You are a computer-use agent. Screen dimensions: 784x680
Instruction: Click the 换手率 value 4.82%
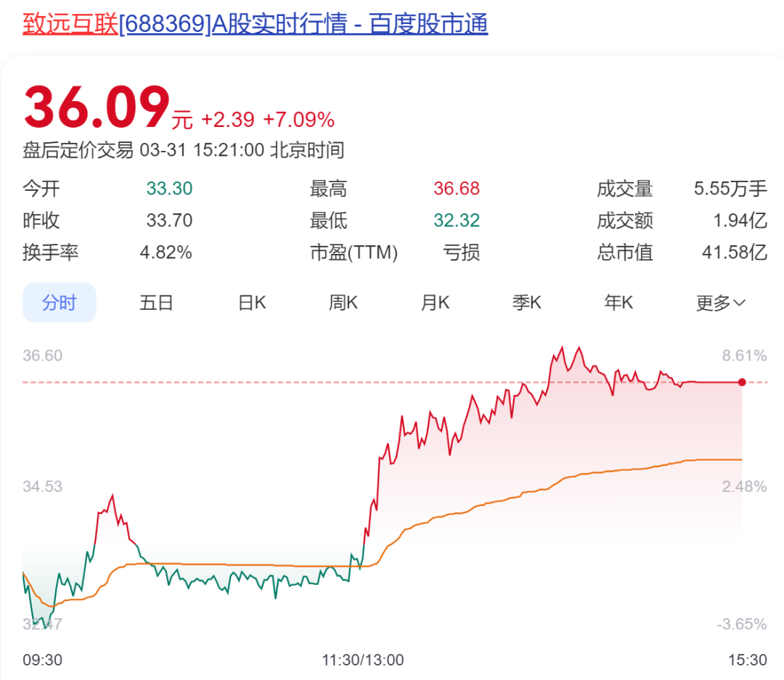coord(166,252)
